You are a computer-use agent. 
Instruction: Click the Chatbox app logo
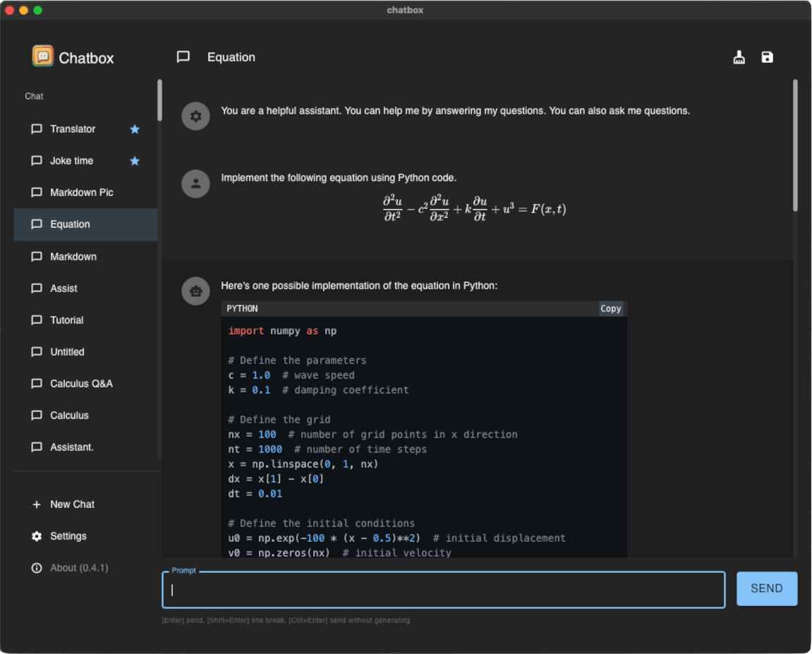(x=42, y=56)
